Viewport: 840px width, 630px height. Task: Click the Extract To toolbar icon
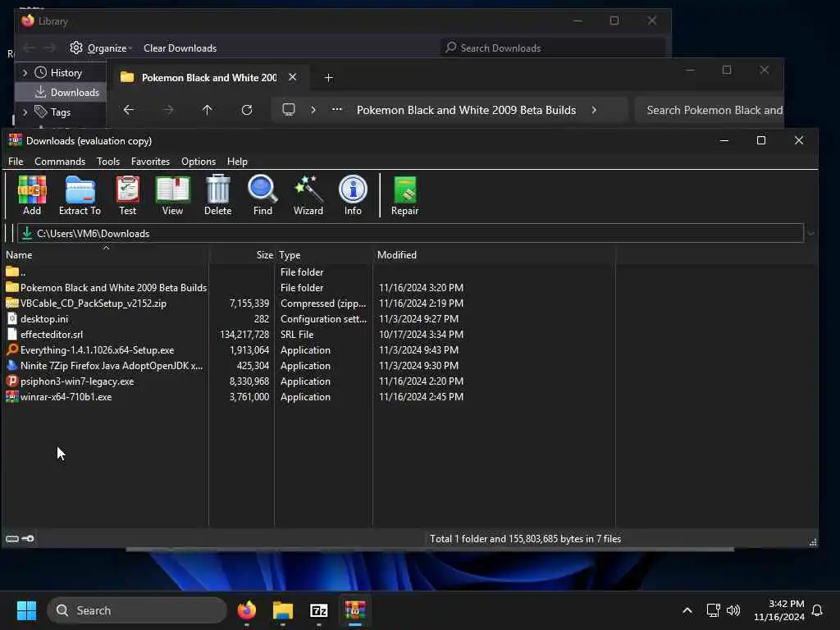80,195
